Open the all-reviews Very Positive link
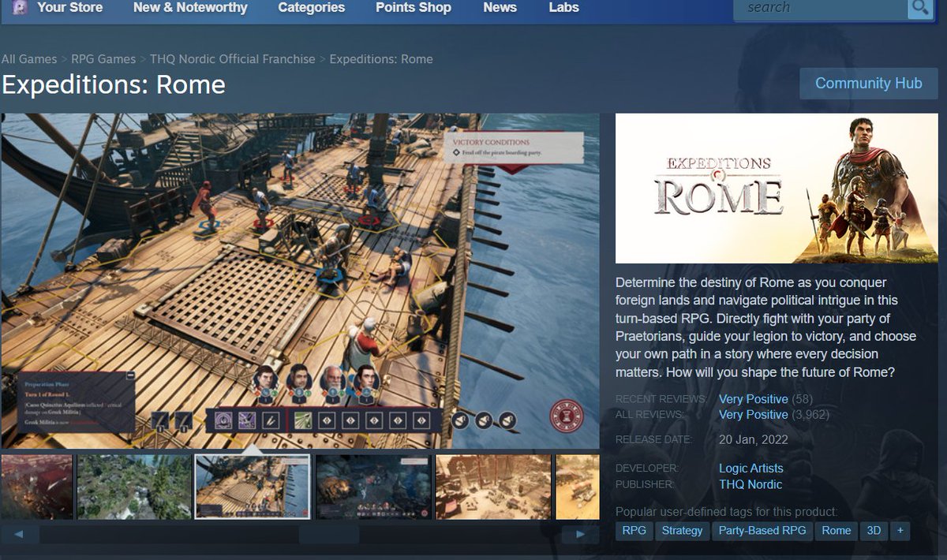 [x=753, y=414]
